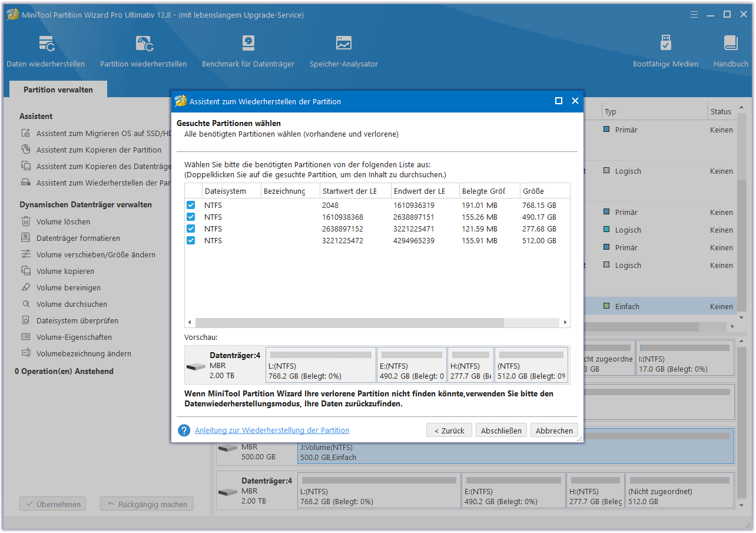Click Rückgängig machen button
Viewport: 756px width, 533px height.
(147, 504)
